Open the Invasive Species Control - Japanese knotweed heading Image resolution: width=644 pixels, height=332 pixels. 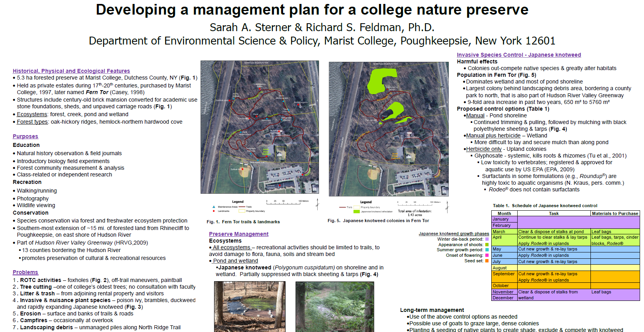pyautogui.click(x=518, y=55)
